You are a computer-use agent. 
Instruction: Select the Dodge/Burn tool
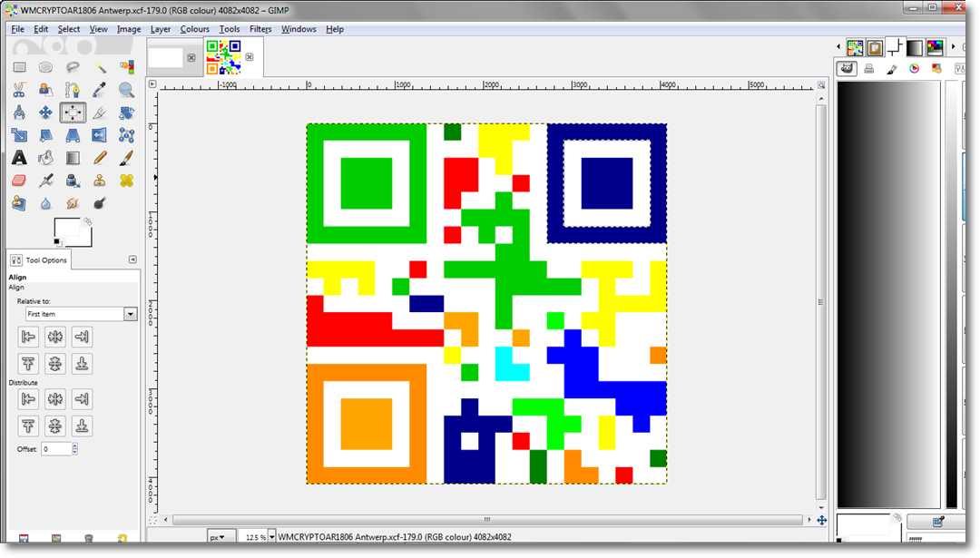tap(100, 203)
